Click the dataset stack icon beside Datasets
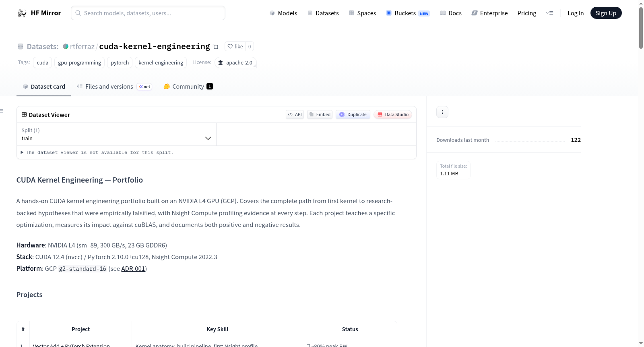Image resolution: width=644 pixels, height=347 pixels. click(21, 46)
